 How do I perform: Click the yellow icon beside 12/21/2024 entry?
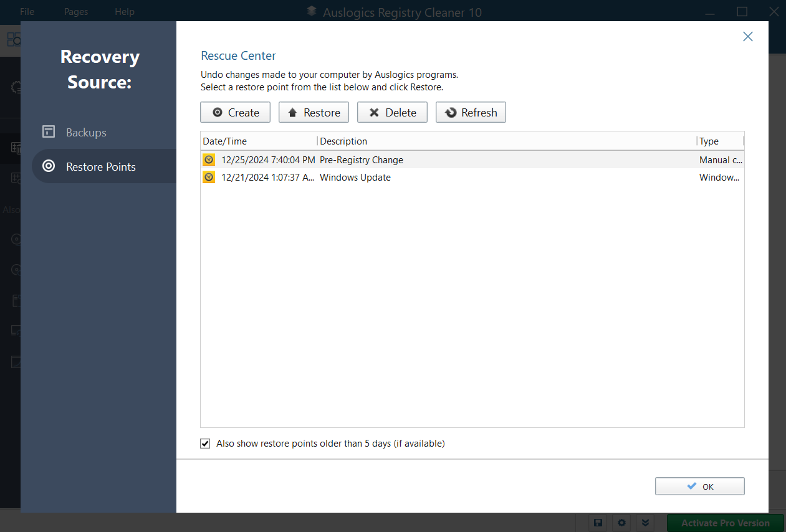[x=209, y=177]
